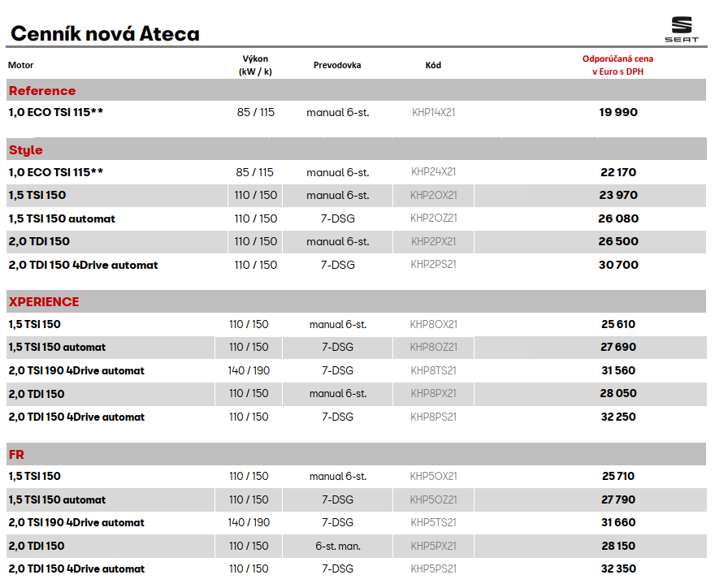Select the code KHP14X21 cell
715x588 pixels.
point(433,113)
